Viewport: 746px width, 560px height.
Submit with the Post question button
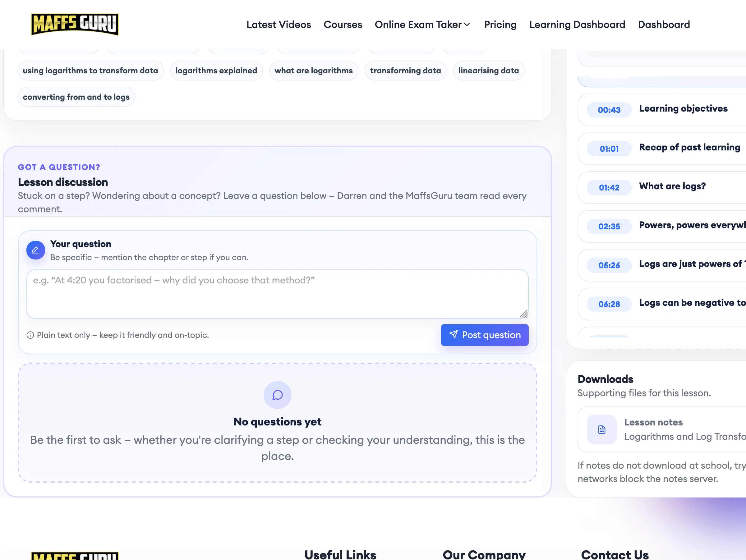pos(485,335)
